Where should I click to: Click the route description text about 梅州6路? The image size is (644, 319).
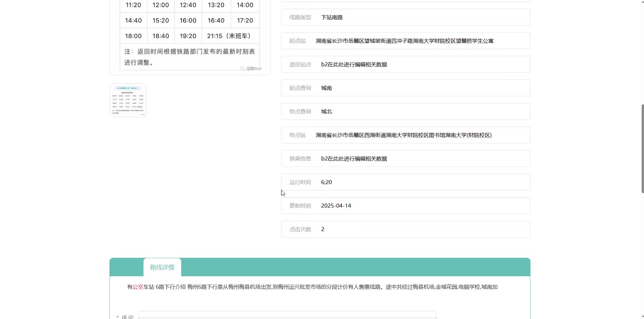point(312,287)
